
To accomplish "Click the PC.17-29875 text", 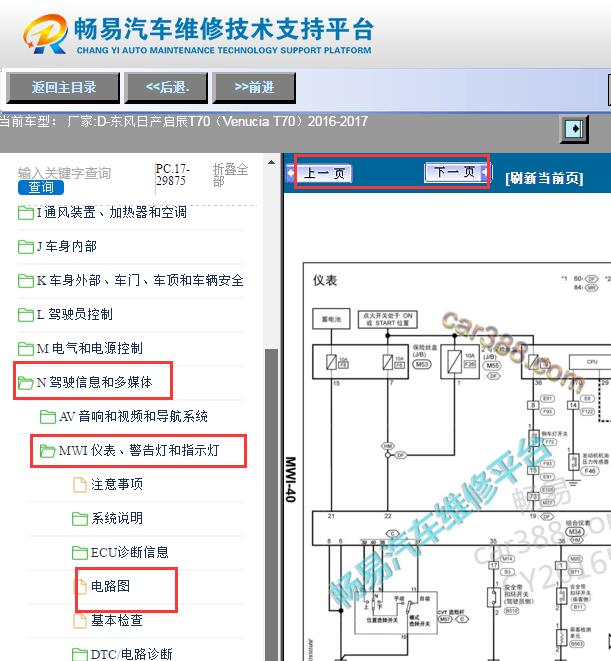I will (172, 175).
